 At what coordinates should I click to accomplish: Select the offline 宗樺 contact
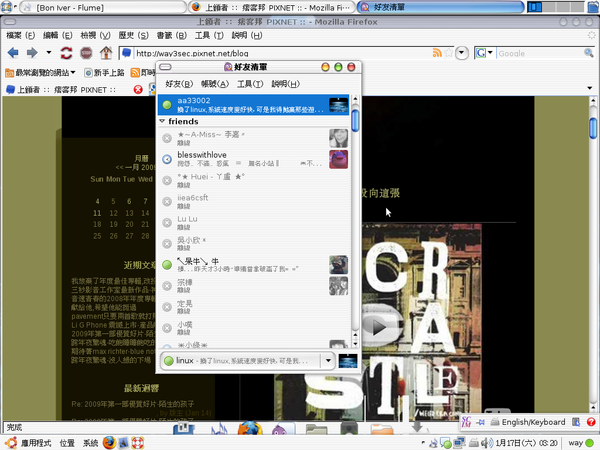click(x=254, y=286)
